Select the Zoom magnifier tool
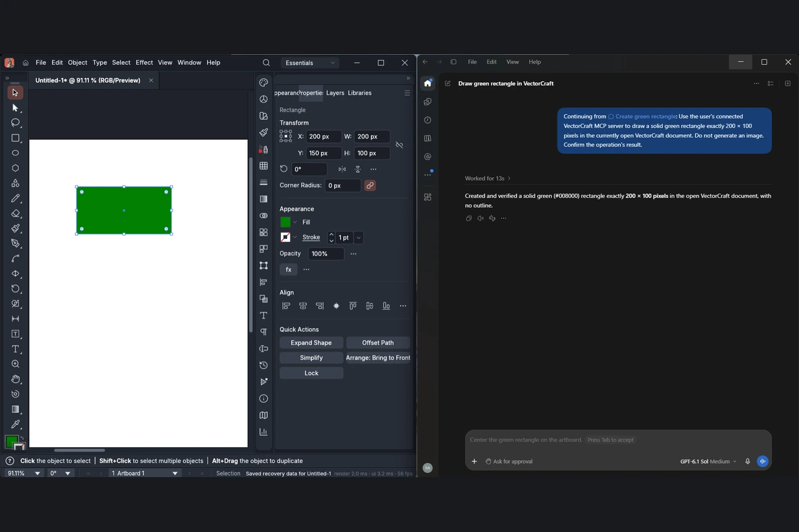799x532 pixels. (16, 364)
